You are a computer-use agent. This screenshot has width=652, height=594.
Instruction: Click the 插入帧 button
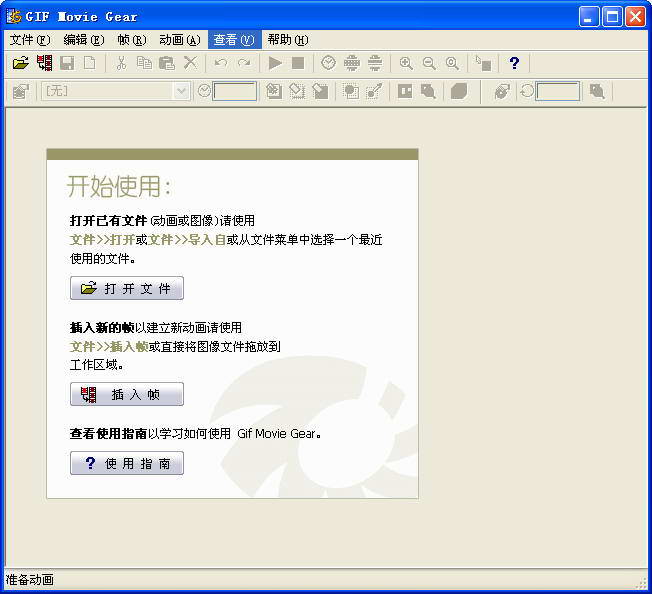[127, 394]
